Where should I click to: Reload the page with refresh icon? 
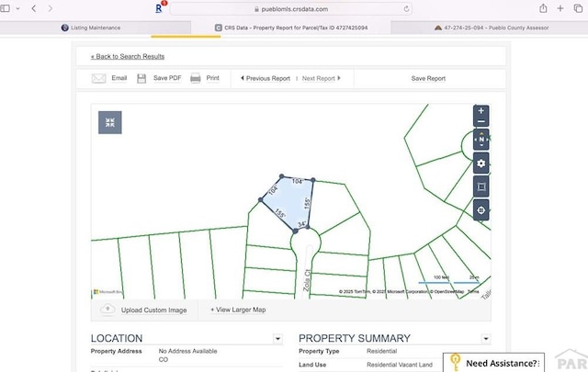[x=406, y=9]
